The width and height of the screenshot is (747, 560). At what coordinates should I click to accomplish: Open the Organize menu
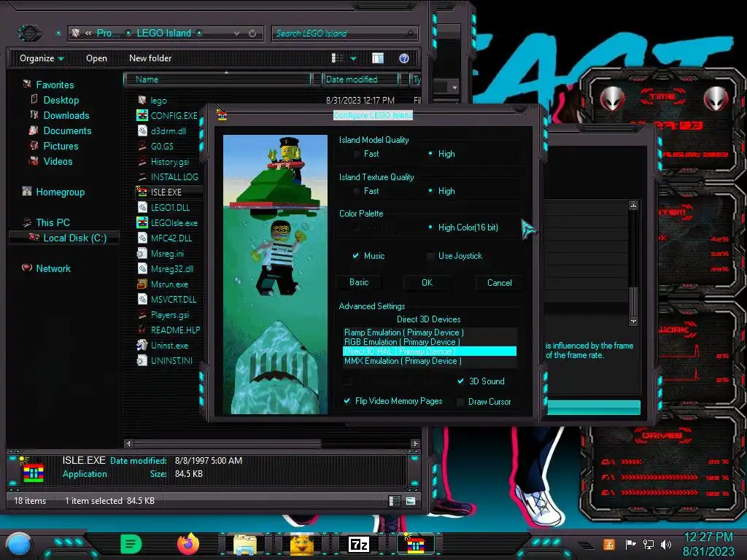coord(42,58)
